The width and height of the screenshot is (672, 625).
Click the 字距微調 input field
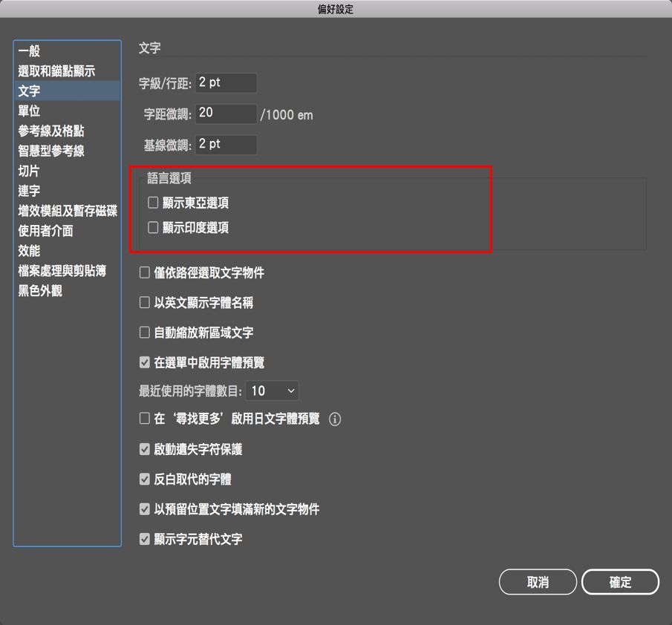tap(226, 114)
